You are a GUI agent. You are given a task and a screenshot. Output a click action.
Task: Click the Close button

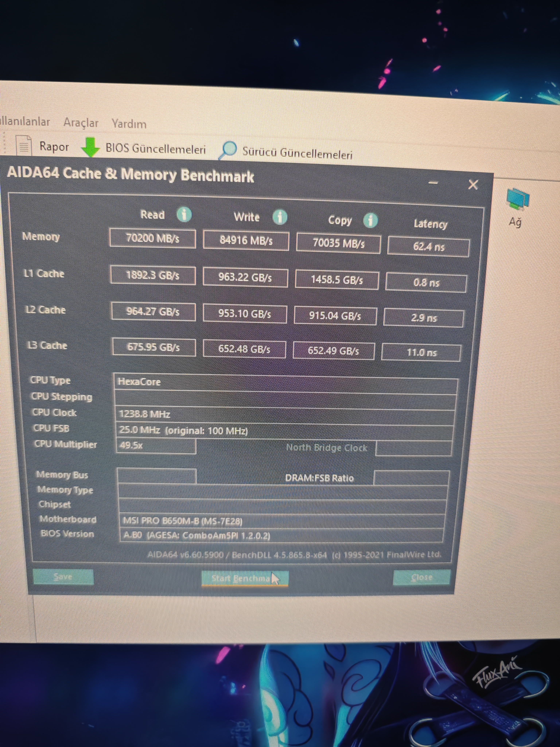pos(422,577)
